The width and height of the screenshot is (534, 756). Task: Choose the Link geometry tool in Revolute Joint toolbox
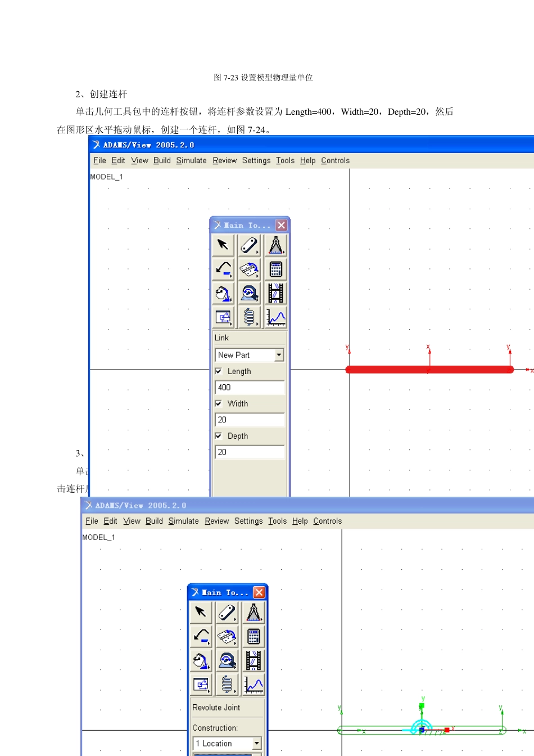(227, 613)
